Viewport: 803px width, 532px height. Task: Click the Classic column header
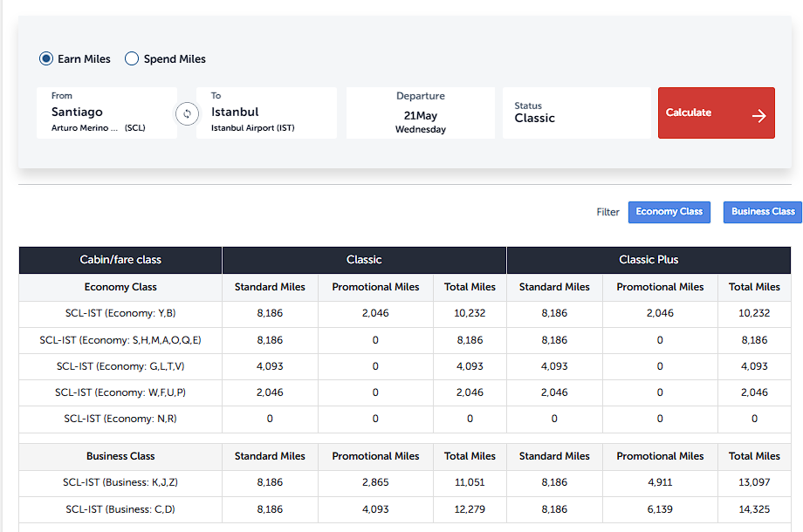tap(364, 260)
